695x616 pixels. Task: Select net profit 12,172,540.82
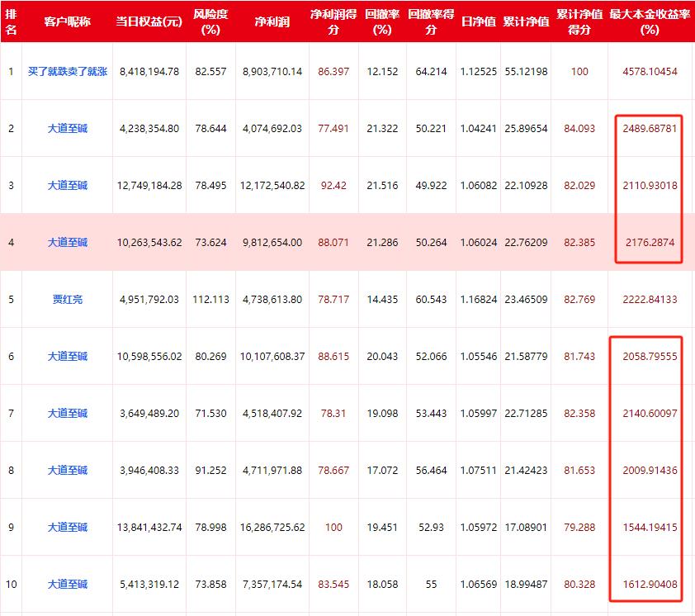click(x=272, y=185)
